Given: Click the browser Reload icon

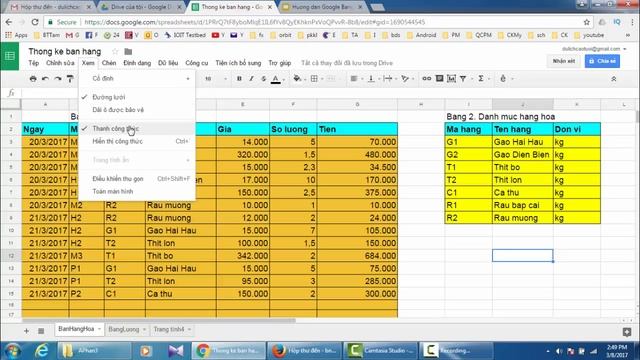Looking at the screenshot, I should [x=35, y=22].
